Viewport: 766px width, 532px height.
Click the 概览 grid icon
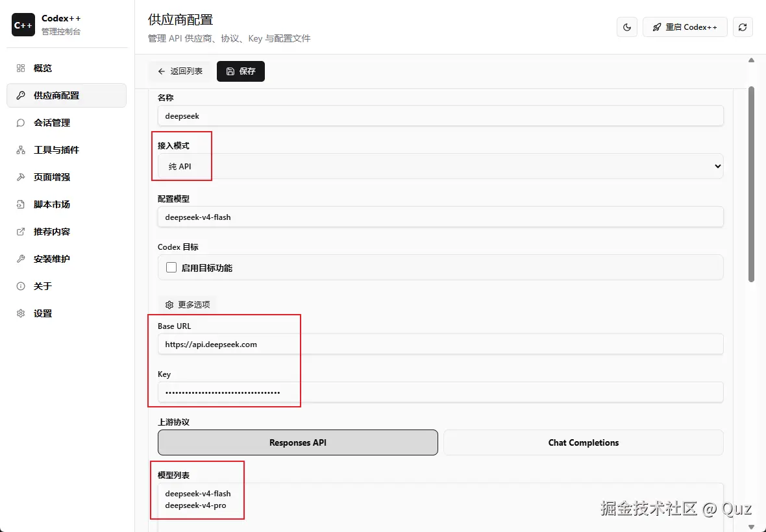click(21, 68)
